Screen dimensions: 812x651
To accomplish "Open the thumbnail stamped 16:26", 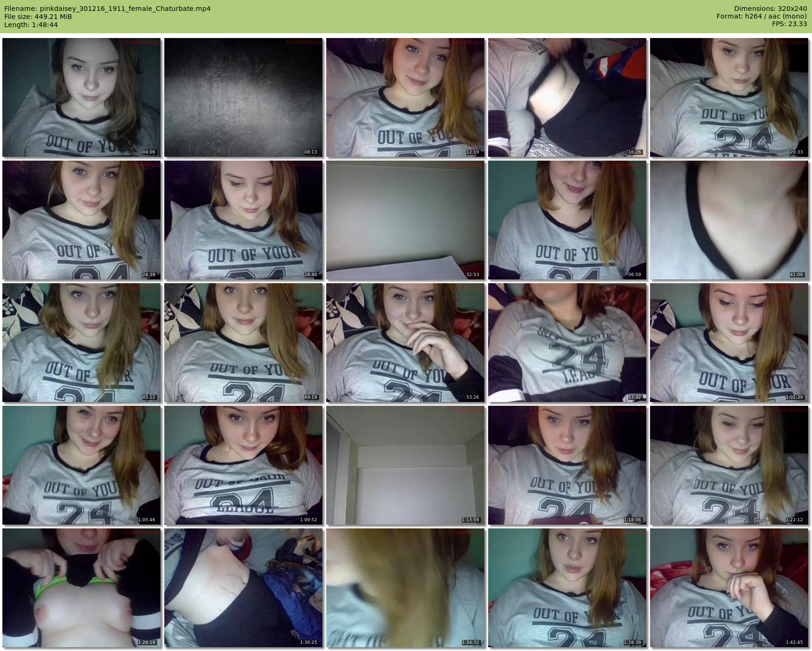I will click(x=567, y=97).
